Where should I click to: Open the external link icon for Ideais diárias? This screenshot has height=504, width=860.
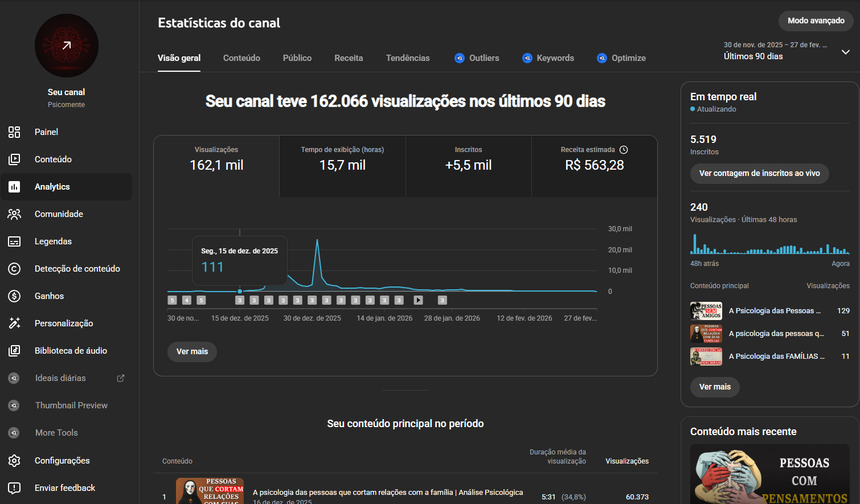121,378
